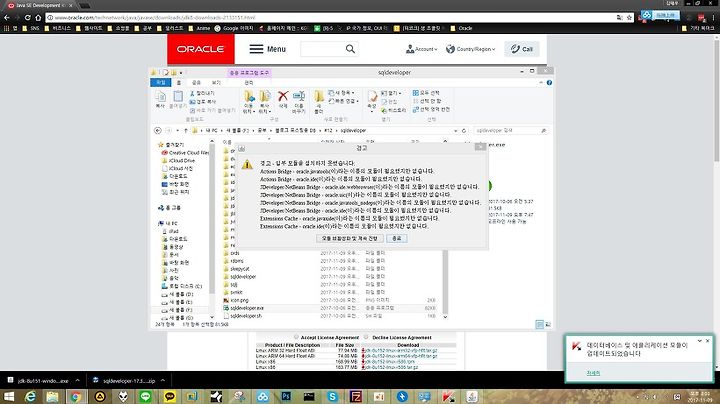Open the Oracle bookmark
Screen dimensions: 720x404
461,28
